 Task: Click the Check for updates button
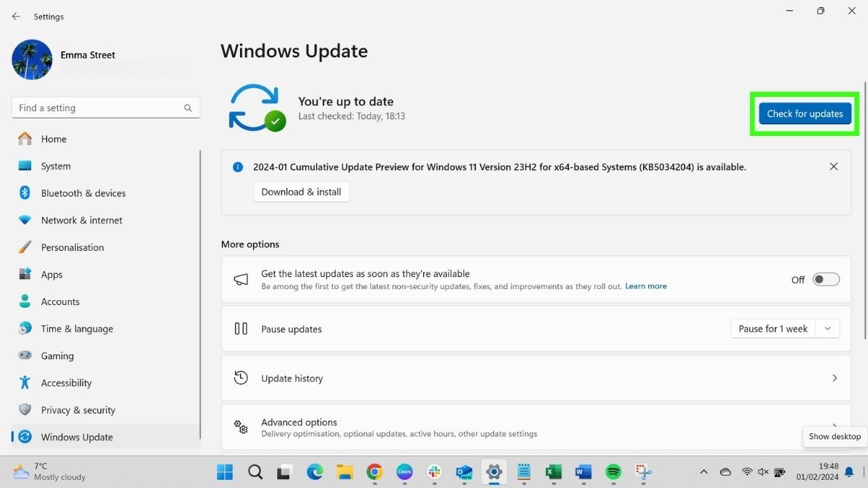[804, 114]
